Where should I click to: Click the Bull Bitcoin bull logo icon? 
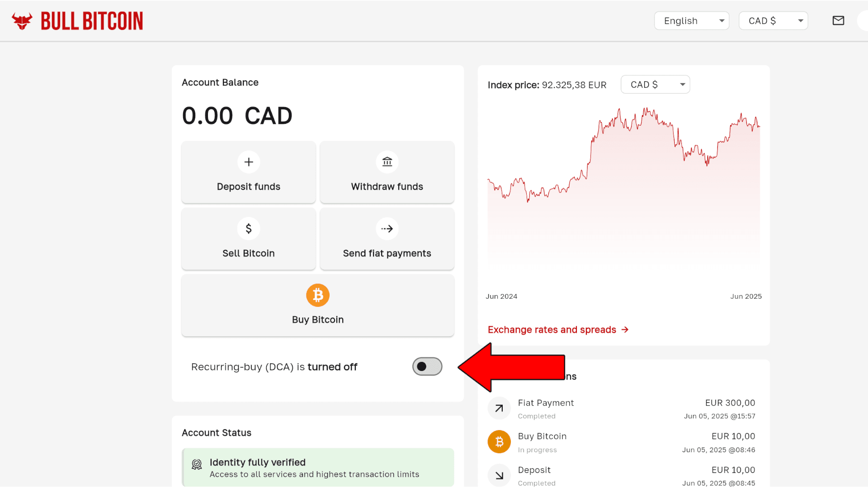point(22,21)
